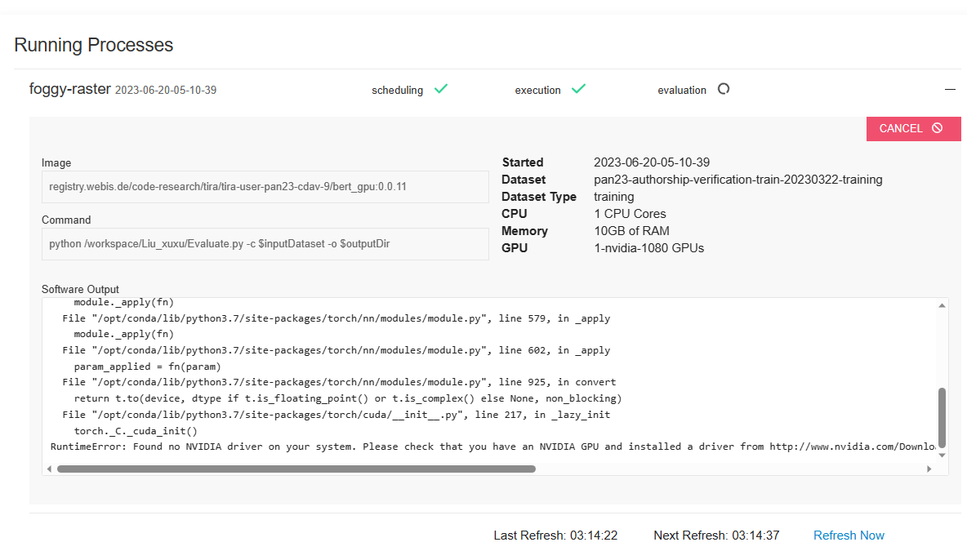Click the RuntimeError line in output

coord(492,447)
